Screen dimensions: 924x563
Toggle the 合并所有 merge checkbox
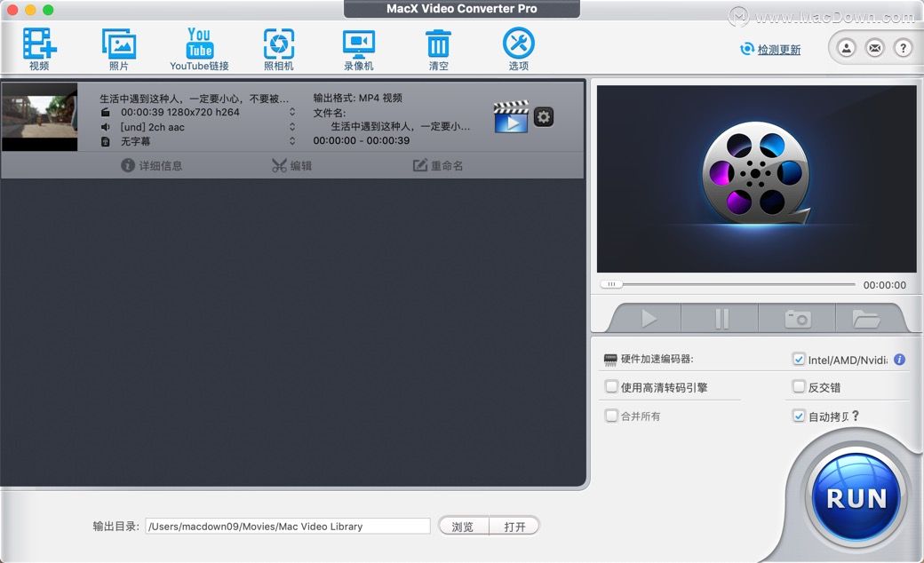[611, 416]
